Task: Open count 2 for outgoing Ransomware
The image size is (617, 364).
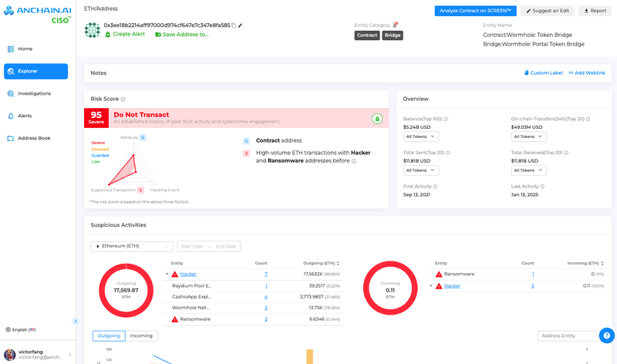Action: pos(266,319)
